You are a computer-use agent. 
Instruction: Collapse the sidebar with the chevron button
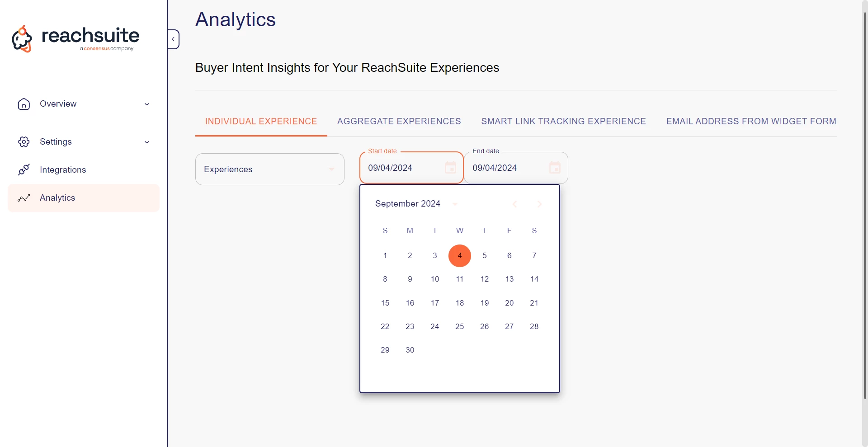pos(174,39)
